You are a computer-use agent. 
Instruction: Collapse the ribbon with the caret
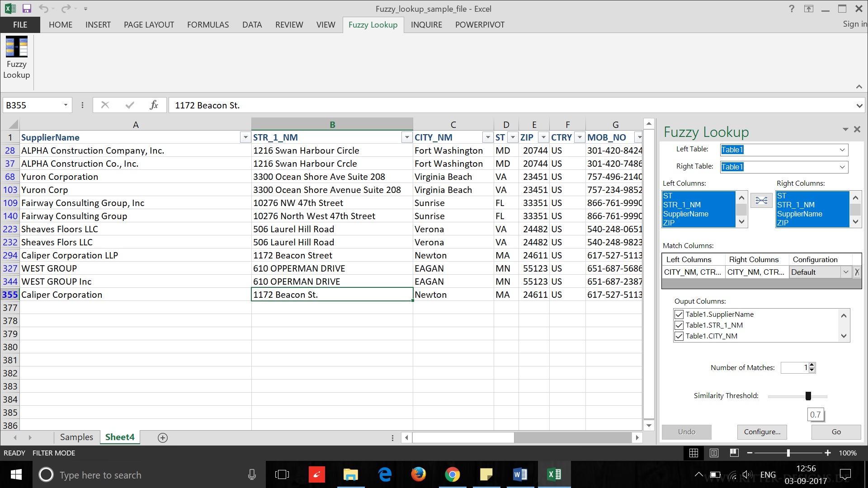pos(859,86)
